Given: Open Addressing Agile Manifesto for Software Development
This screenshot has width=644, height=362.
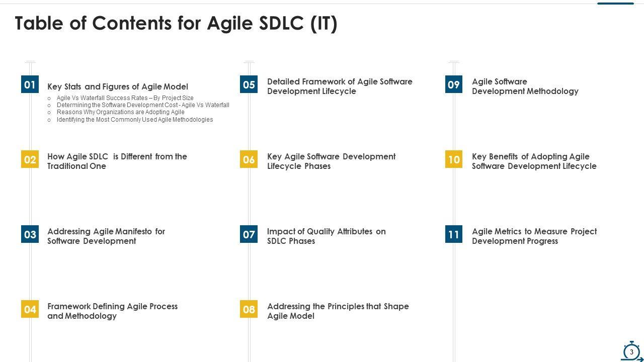Looking at the screenshot, I should click(x=106, y=236).
